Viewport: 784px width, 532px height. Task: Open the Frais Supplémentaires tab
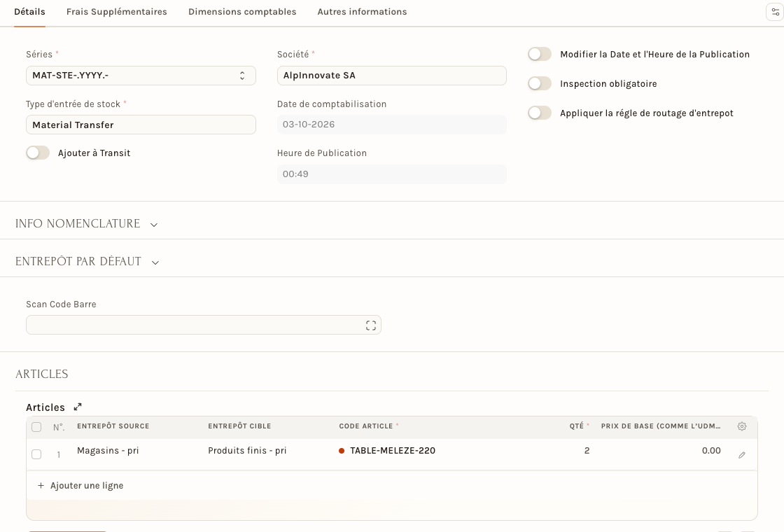(x=116, y=12)
